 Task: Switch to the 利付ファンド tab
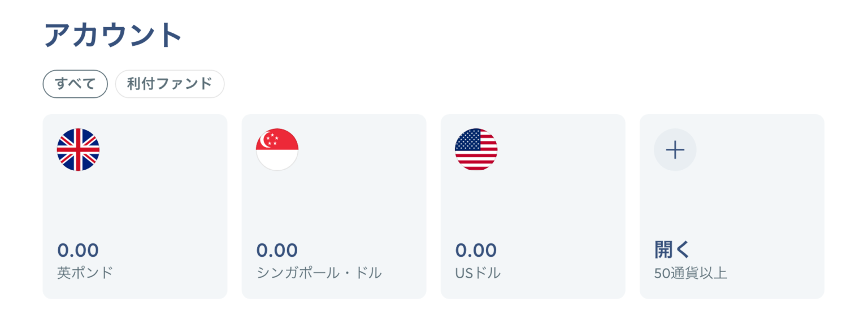(x=170, y=84)
